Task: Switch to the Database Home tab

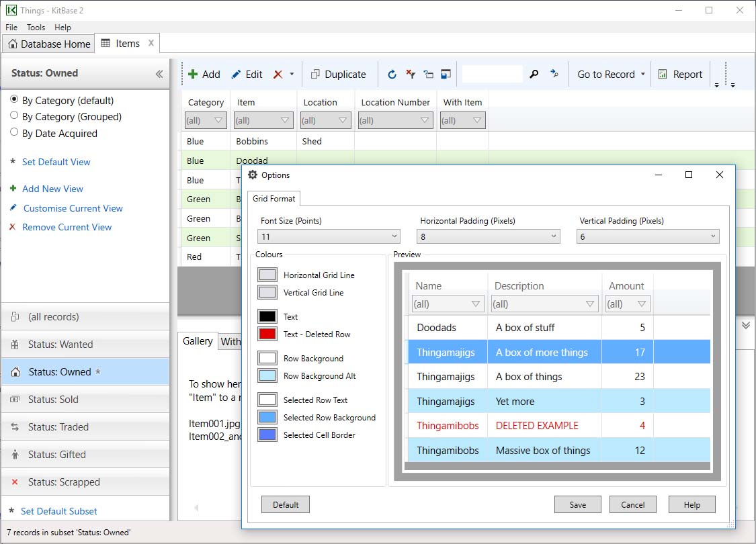Action: coord(49,44)
